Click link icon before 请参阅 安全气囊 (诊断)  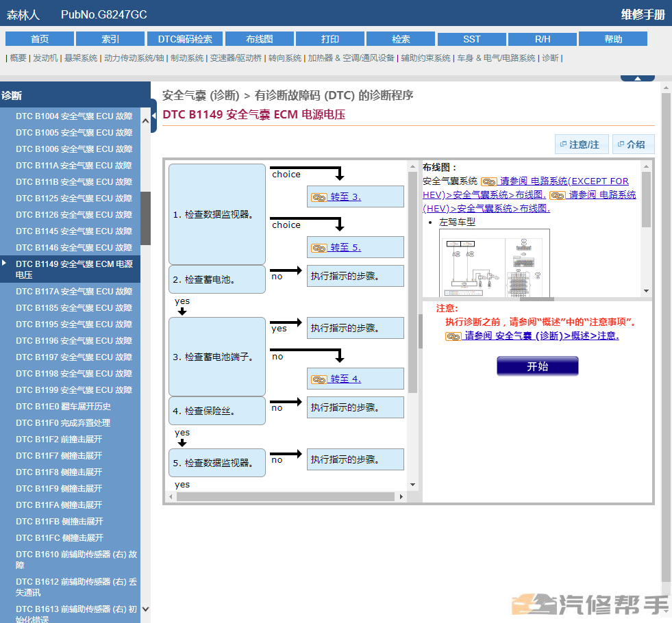point(453,336)
